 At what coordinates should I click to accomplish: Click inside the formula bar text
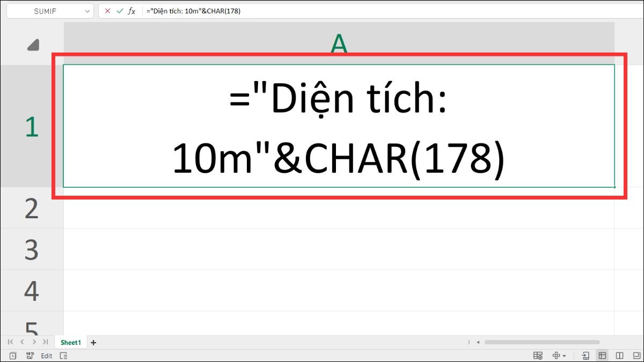click(x=193, y=11)
